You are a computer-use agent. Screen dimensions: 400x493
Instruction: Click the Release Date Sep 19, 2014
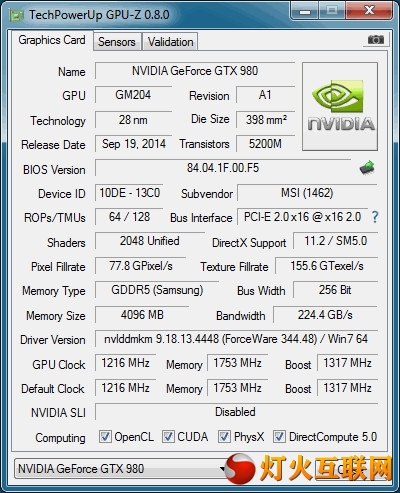coord(133,144)
